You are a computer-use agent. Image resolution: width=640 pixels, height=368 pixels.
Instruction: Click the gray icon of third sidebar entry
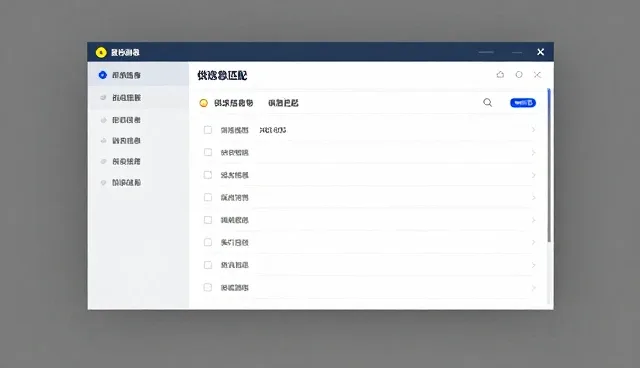click(x=103, y=120)
